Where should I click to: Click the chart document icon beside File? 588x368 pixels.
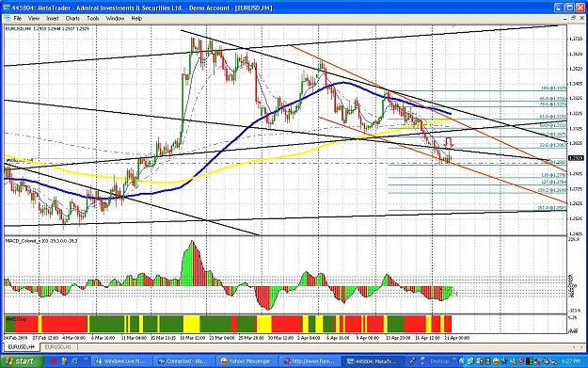coord(8,19)
